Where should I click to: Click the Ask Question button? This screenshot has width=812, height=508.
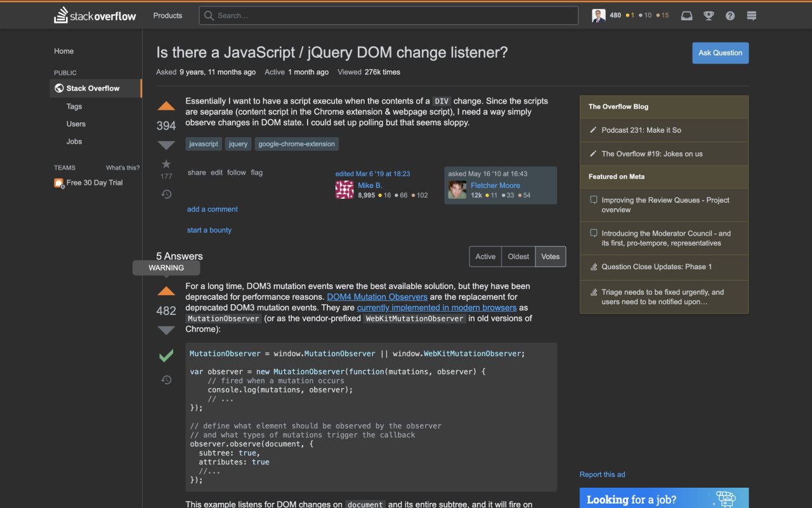[x=720, y=53]
